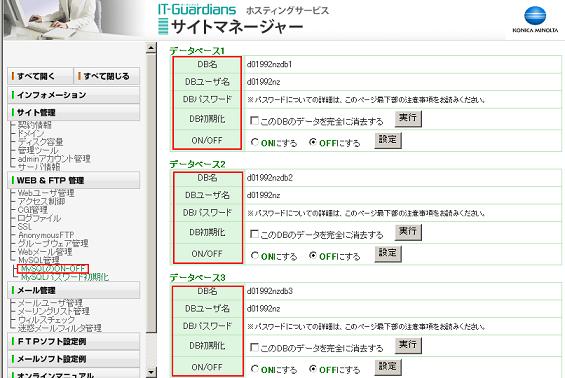Collapse the メール管理 section
Screen dimensions: 565x378
point(74,290)
